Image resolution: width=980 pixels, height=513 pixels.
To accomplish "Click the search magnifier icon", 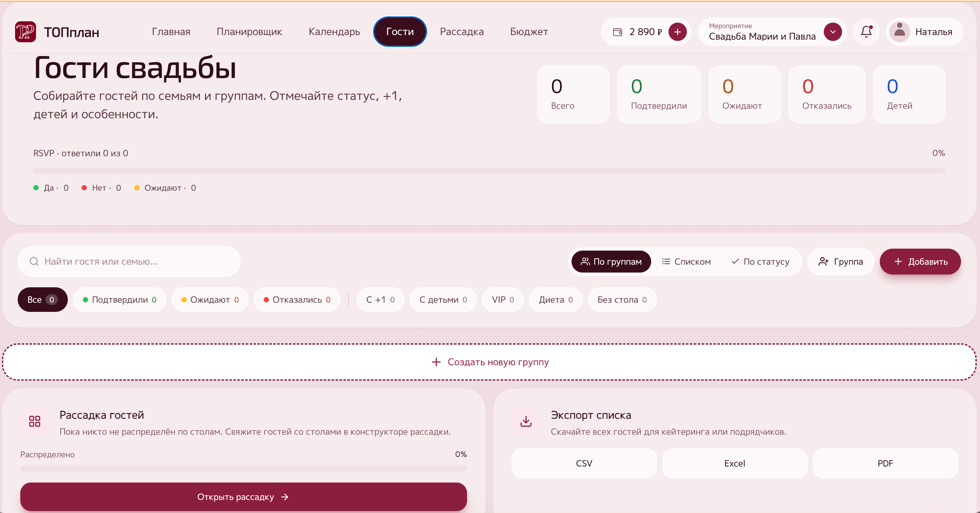I will (34, 261).
